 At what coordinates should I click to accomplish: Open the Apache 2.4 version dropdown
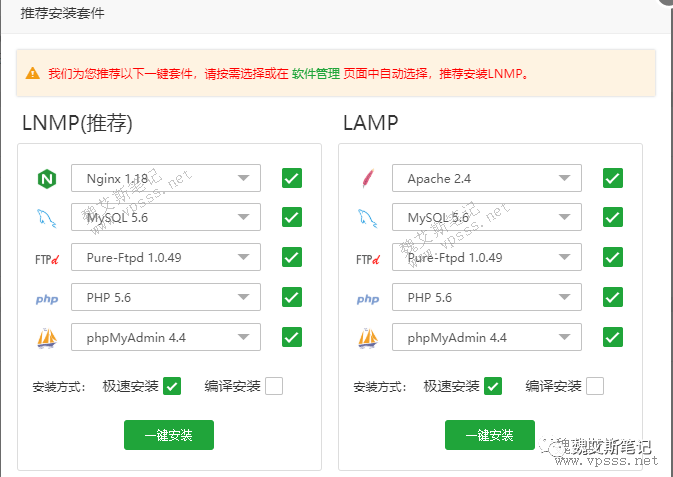point(487,178)
